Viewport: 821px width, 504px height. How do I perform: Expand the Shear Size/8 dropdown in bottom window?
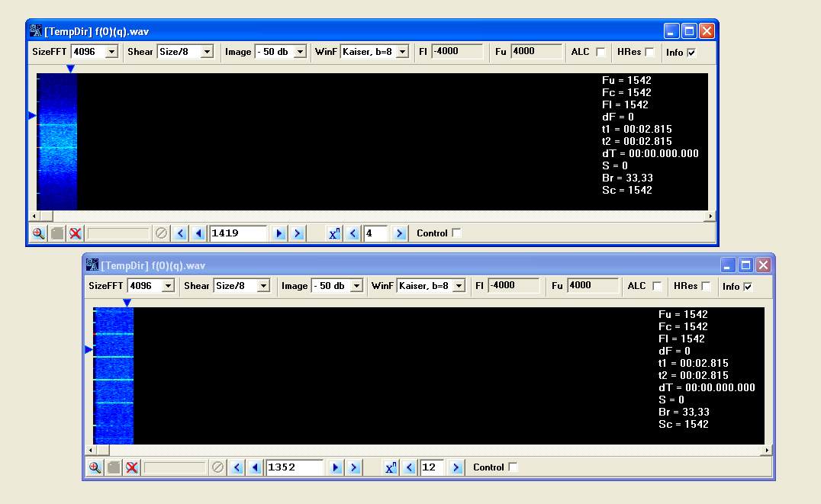pos(263,286)
